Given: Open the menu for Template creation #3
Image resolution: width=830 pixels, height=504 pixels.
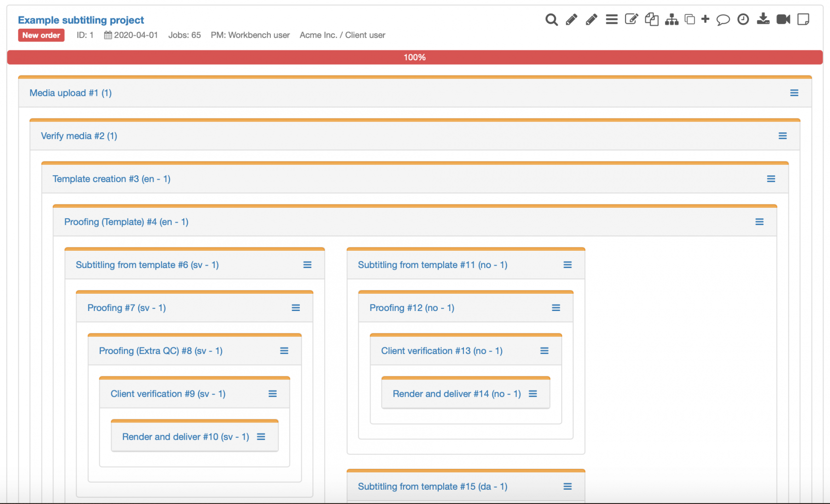Looking at the screenshot, I should [771, 179].
